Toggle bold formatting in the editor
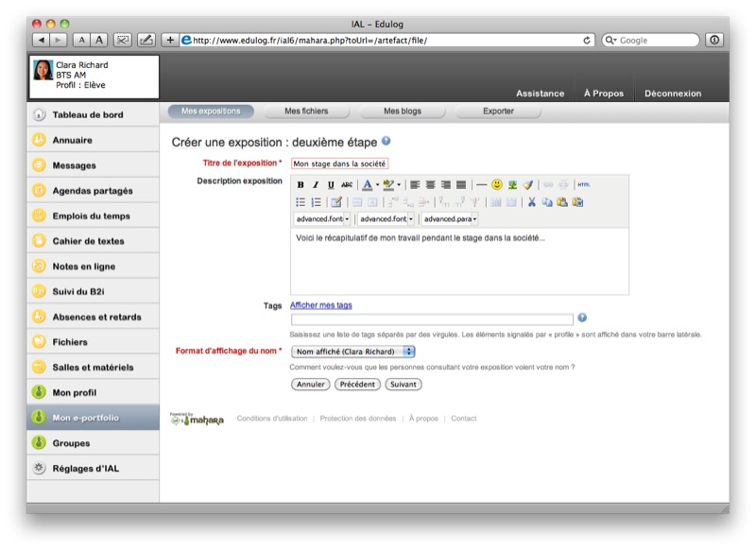This screenshot has height=550, width=756. [301, 185]
